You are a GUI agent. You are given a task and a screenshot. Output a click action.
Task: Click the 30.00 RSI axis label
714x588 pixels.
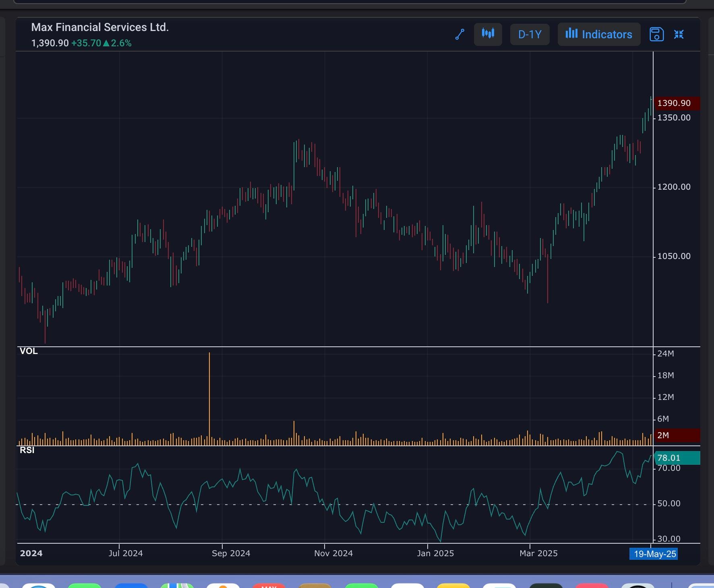click(669, 539)
